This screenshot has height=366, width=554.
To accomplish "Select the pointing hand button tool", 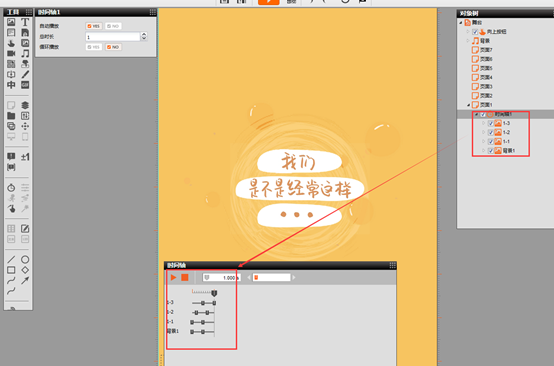I will pyautogui.click(x=11, y=43).
